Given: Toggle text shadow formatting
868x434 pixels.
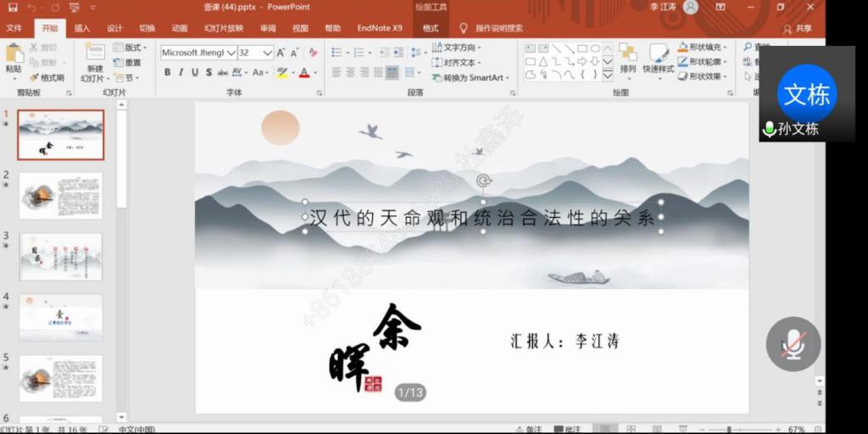Looking at the screenshot, I should tap(209, 73).
